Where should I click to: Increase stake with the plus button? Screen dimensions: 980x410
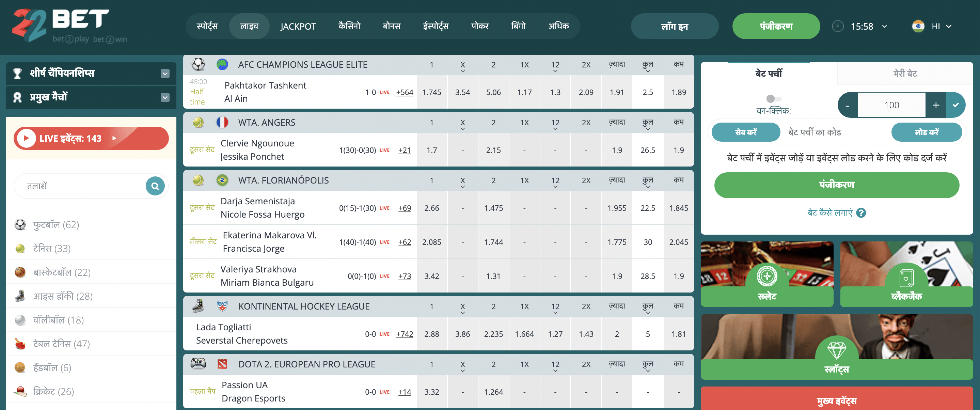point(936,105)
